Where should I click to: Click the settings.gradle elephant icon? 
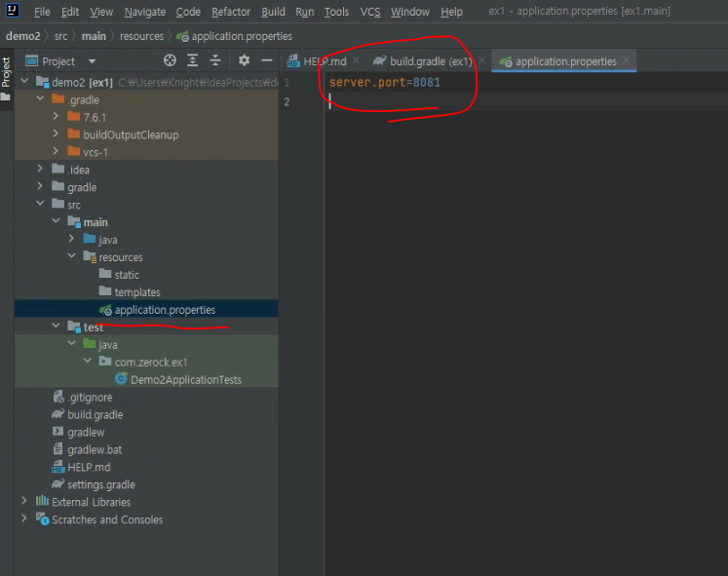(x=58, y=484)
